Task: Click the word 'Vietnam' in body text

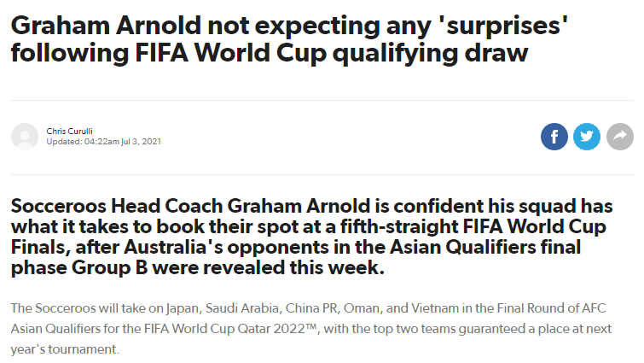Action: click(x=435, y=308)
